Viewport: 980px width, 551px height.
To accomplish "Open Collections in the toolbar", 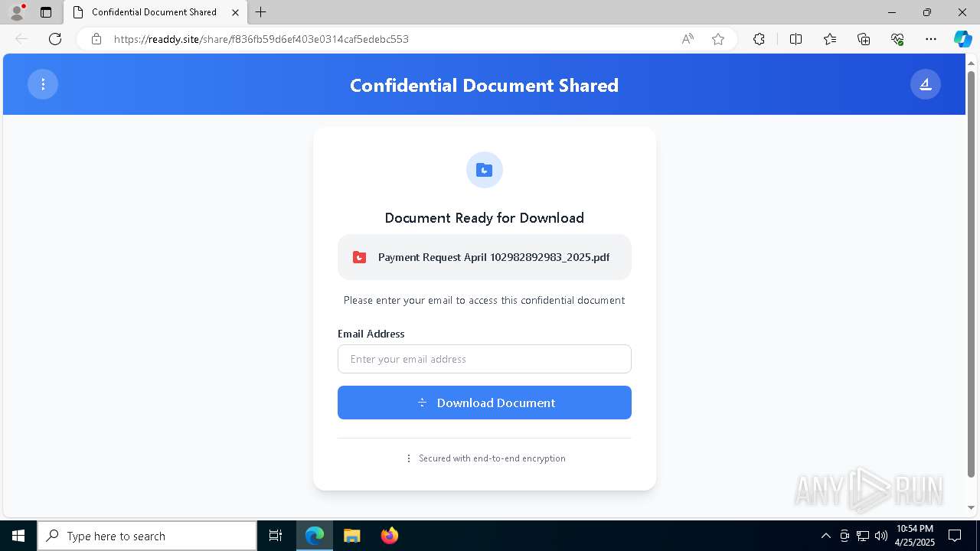I will 864,39.
